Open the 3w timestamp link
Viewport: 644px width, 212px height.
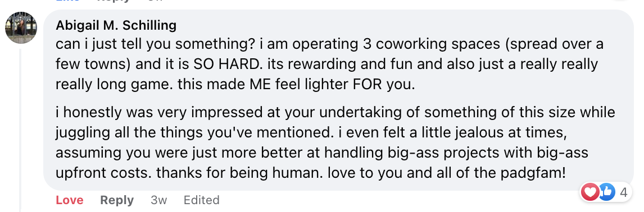(x=159, y=200)
